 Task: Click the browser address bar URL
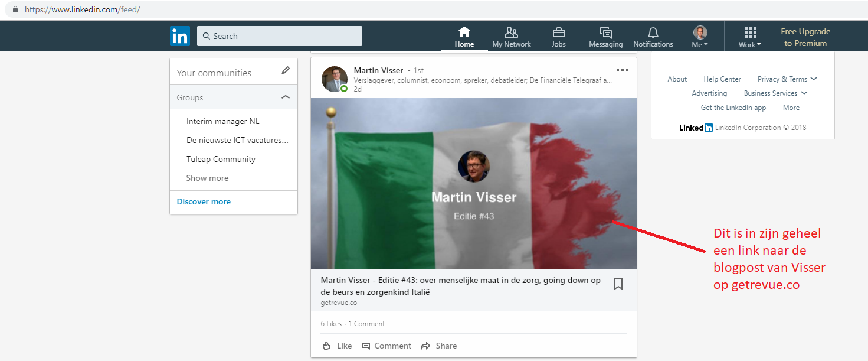coord(82,10)
